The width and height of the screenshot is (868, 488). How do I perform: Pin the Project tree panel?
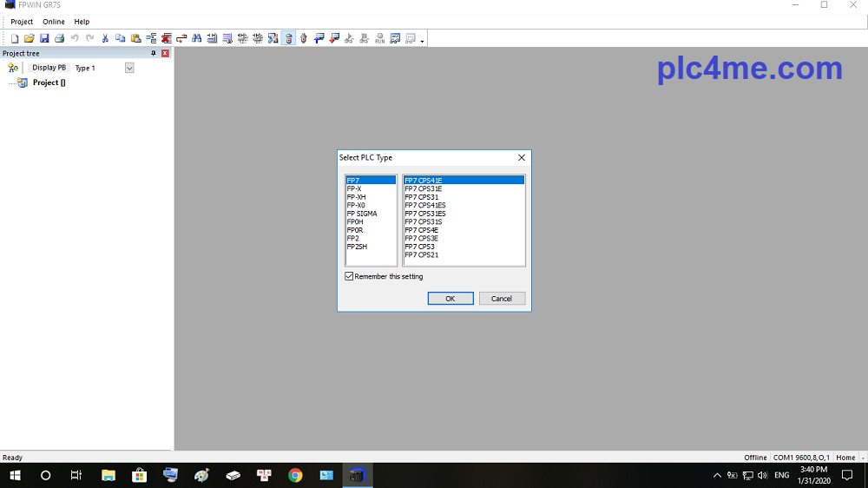154,54
